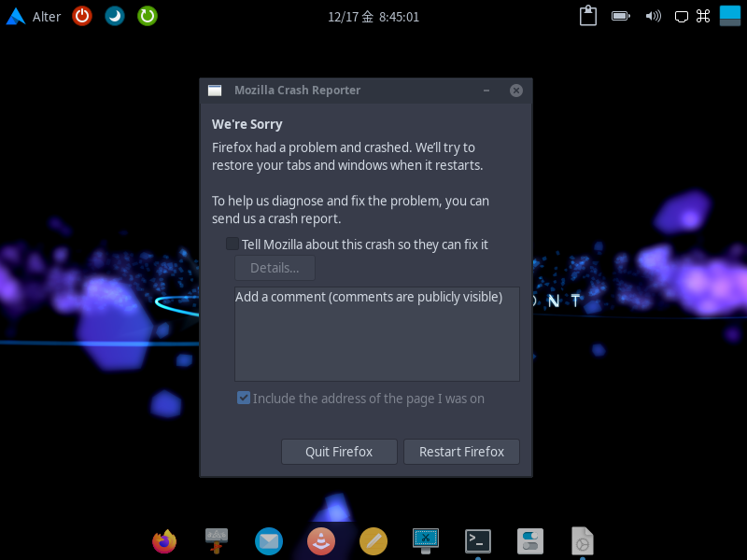Adjust sound via the speaker icon
This screenshot has width=747, height=560.
click(x=653, y=16)
